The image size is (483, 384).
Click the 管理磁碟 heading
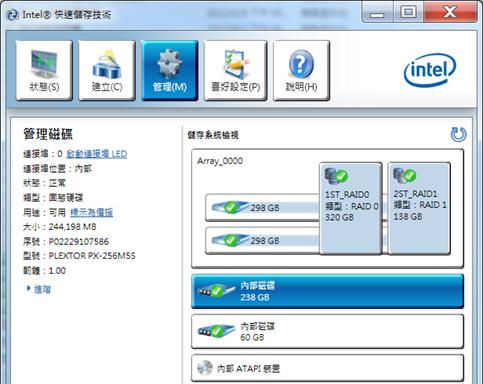point(48,134)
